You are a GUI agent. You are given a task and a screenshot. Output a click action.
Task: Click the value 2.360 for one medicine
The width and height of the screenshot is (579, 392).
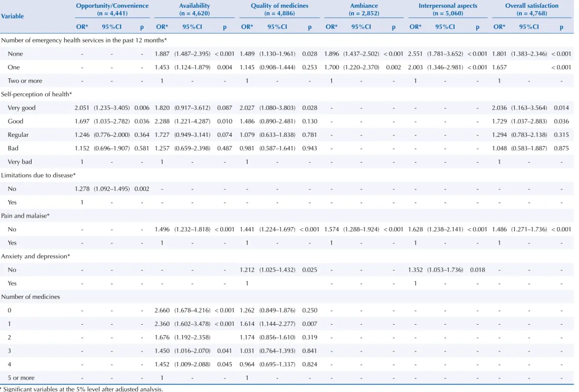(162, 324)
